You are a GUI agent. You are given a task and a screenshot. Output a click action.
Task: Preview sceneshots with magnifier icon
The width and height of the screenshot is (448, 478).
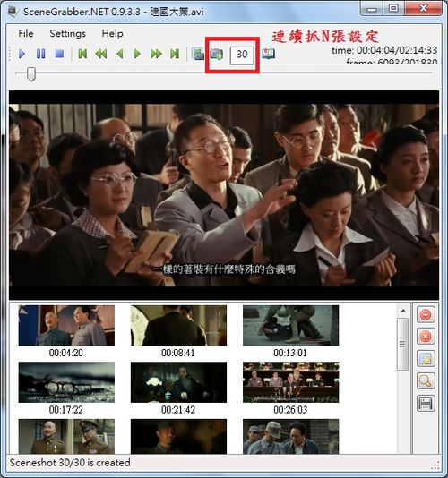pyautogui.click(x=426, y=380)
